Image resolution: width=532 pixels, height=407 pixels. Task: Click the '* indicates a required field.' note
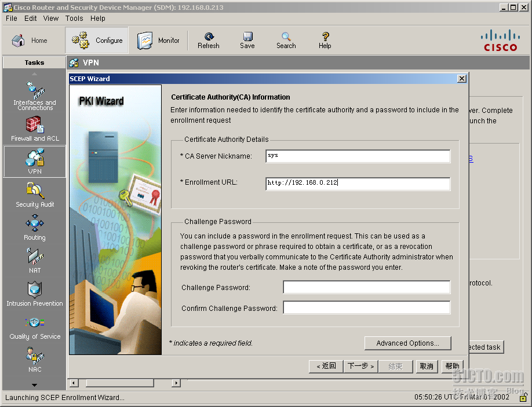click(x=211, y=343)
